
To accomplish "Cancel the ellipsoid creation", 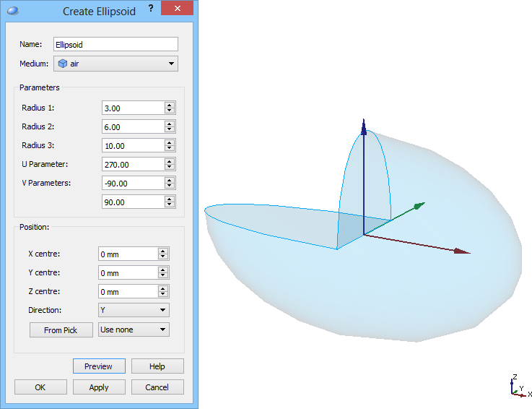I will tap(157, 387).
